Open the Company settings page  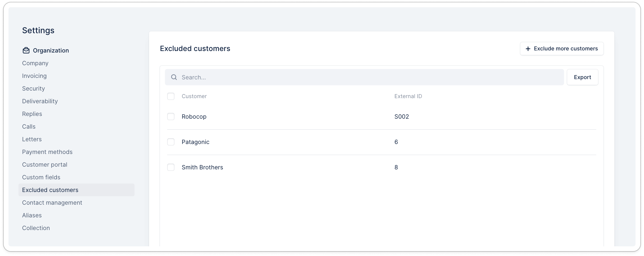[x=35, y=63]
